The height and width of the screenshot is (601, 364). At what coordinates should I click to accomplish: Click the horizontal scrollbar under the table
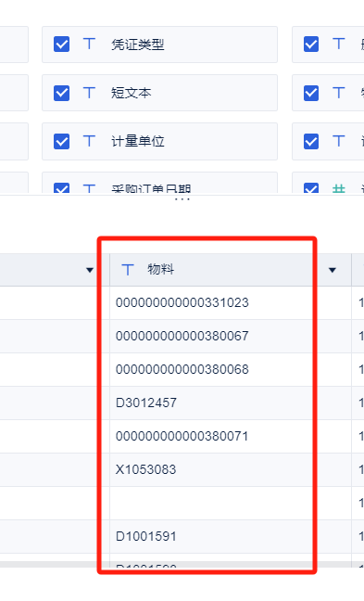pos(182,565)
